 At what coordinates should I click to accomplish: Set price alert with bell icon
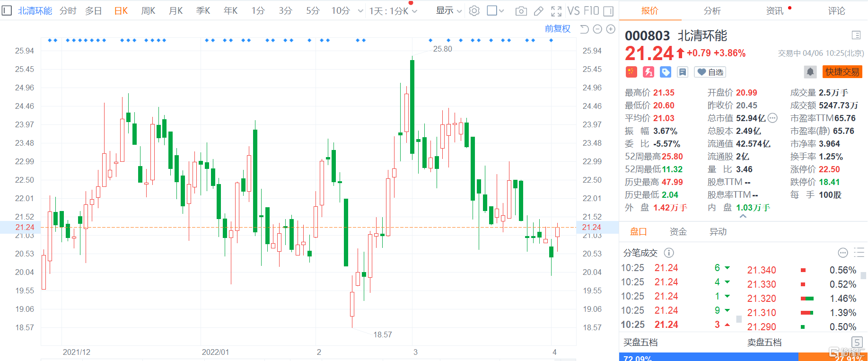coord(810,72)
